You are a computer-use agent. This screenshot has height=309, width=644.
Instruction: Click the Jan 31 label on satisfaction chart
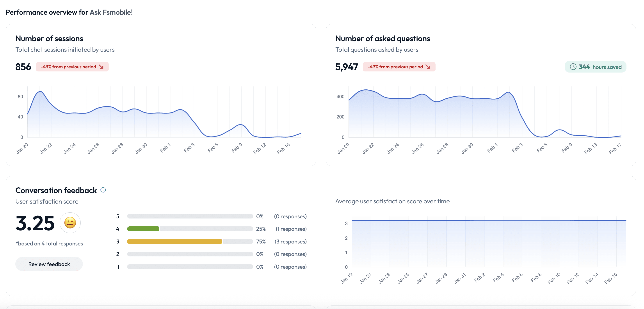pos(460,278)
